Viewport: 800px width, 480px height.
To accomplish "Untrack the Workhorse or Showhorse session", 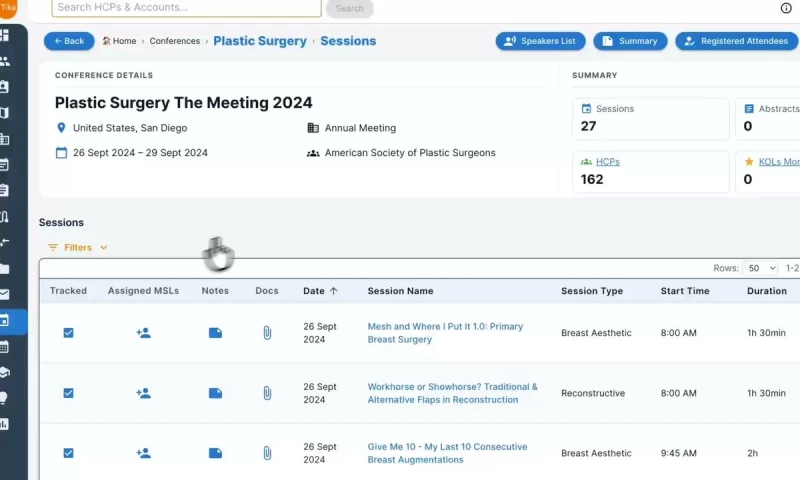I will click(68, 393).
